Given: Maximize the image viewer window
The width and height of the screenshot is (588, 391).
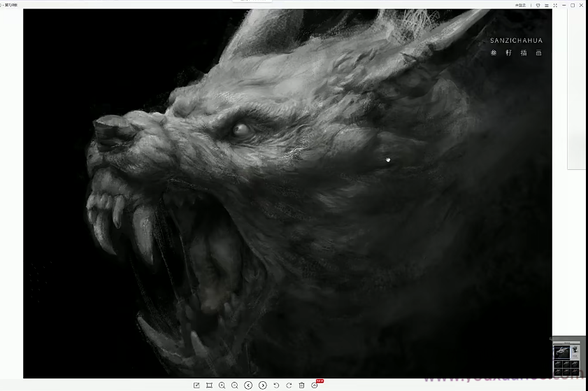Looking at the screenshot, I should (573, 5).
